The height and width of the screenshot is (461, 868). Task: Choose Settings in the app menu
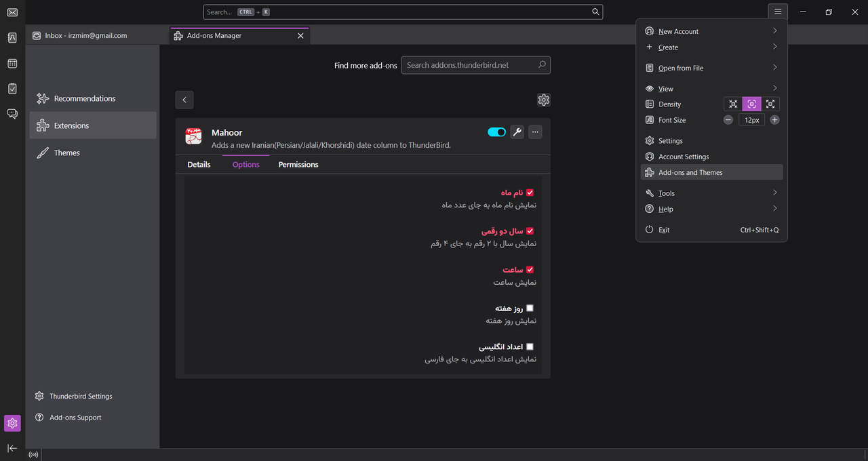(711, 141)
